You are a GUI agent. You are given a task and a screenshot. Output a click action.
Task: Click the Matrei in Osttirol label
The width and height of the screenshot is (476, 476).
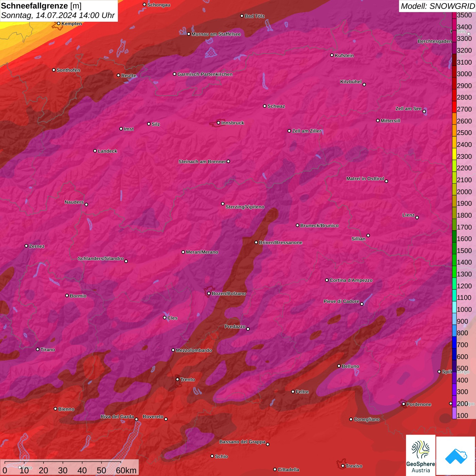click(365, 178)
